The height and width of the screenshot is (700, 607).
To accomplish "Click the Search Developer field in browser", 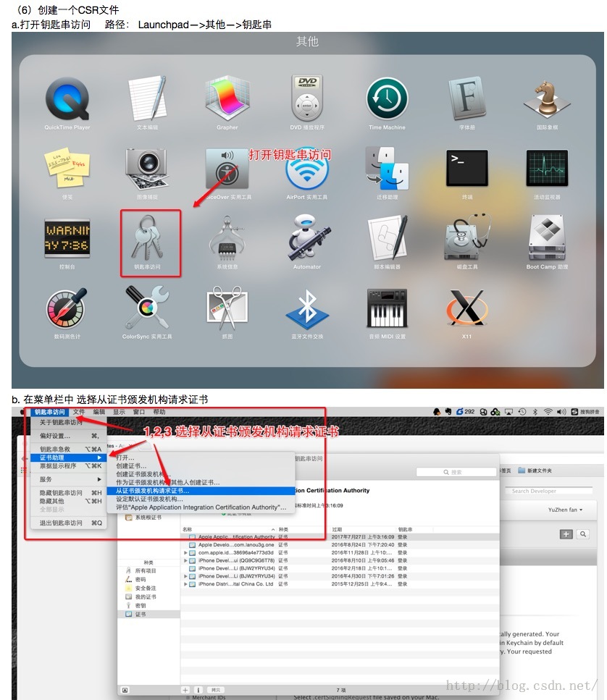I will click(x=548, y=491).
